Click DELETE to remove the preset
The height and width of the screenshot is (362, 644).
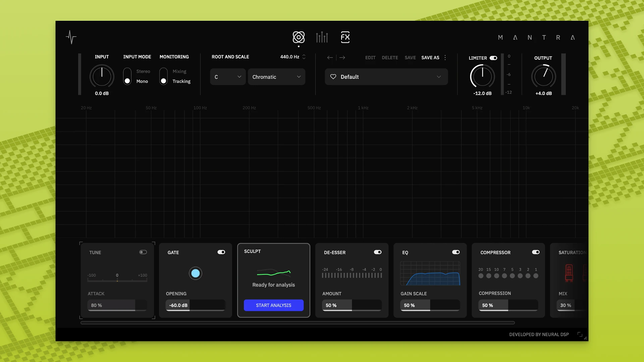(390, 57)
